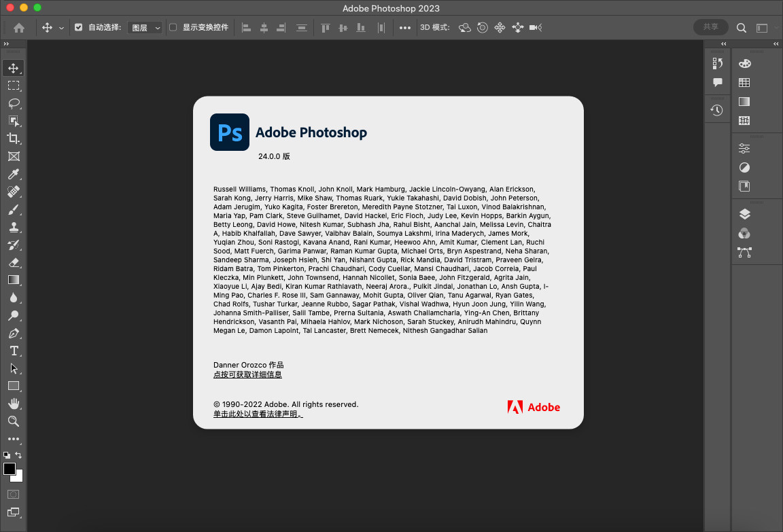The height and width of the screenshot is (532, 783).
Task: Uncheck the 自动选择 checkbox
Action: 78,27
